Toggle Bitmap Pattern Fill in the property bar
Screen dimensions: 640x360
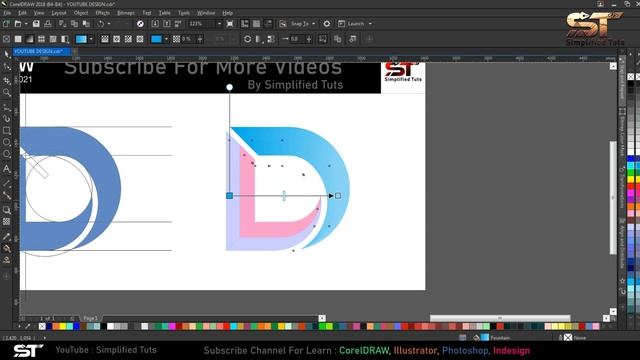click(x=53, y=39)
